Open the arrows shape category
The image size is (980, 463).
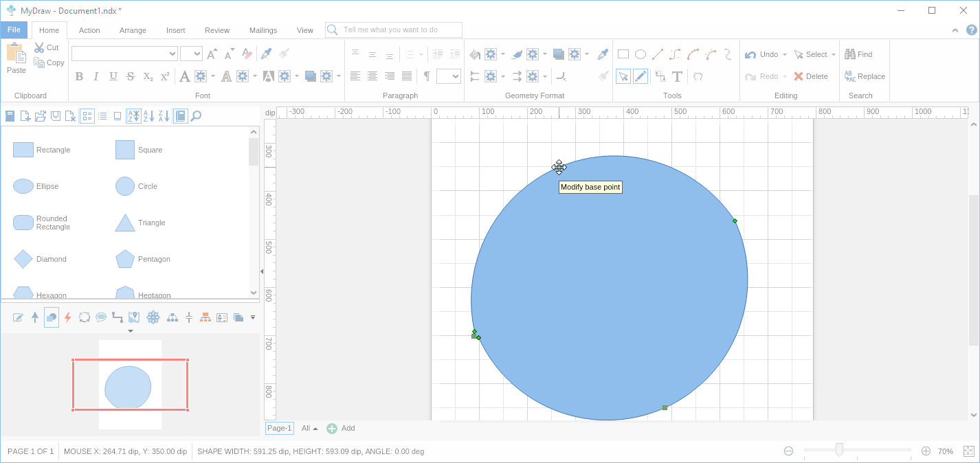(x=35, y=317)
